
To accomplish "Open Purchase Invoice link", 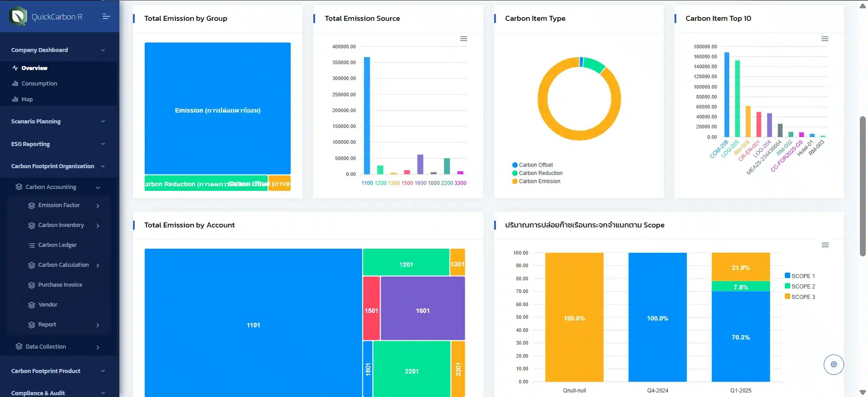I will (60, 285).
